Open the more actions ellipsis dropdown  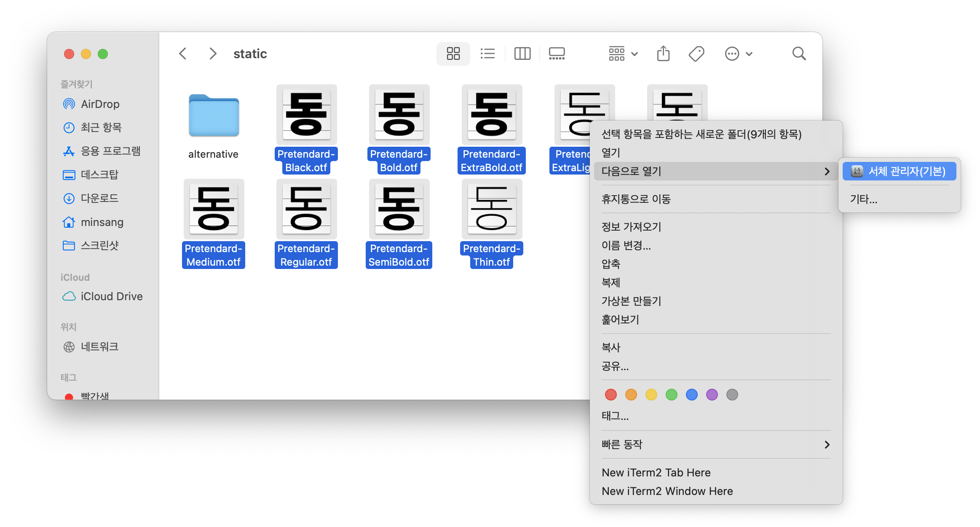point(738,54)
